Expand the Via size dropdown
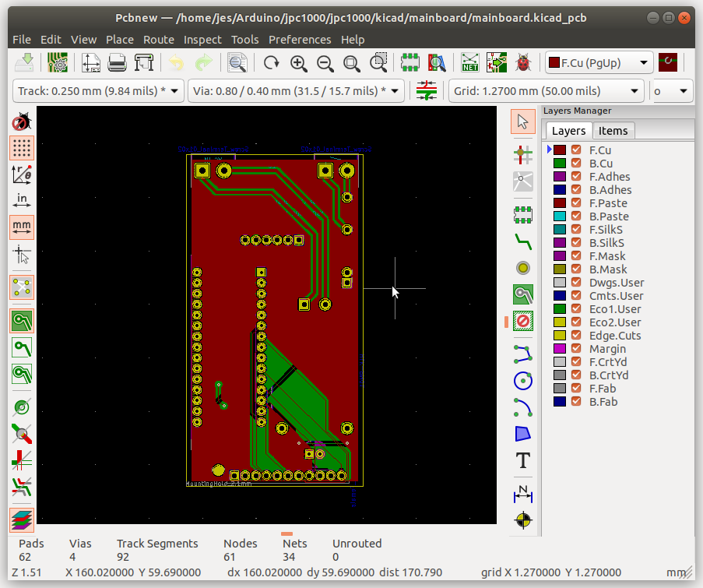 click(297, 91)
